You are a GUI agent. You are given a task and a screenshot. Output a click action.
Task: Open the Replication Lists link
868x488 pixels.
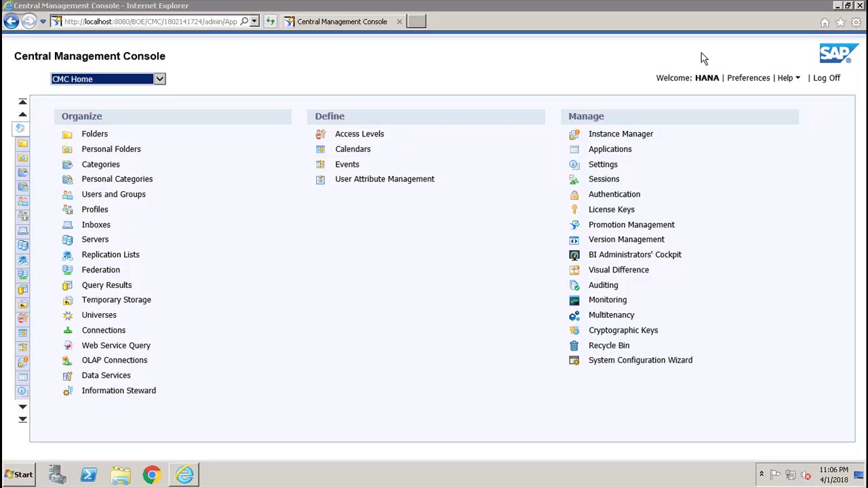[x=111, y=255]
